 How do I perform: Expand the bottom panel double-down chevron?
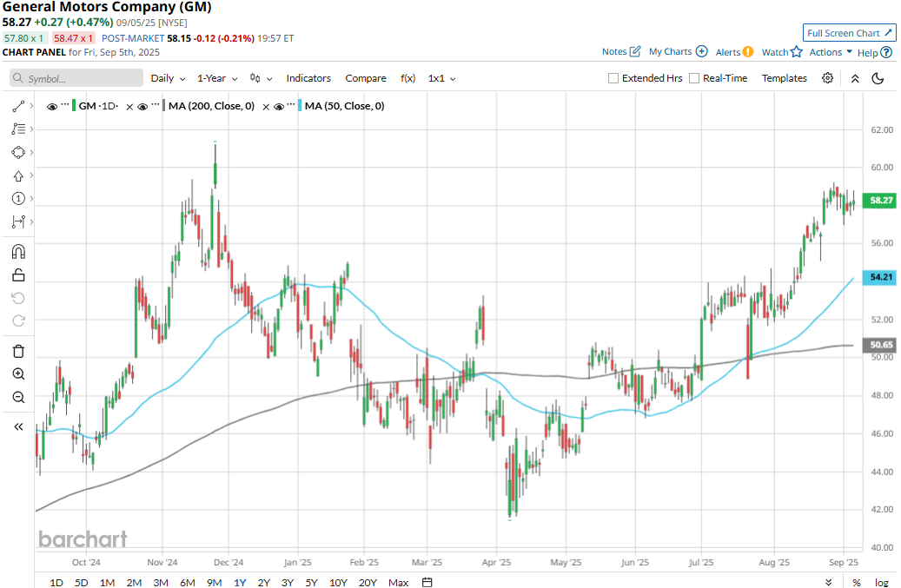point(829,582)
